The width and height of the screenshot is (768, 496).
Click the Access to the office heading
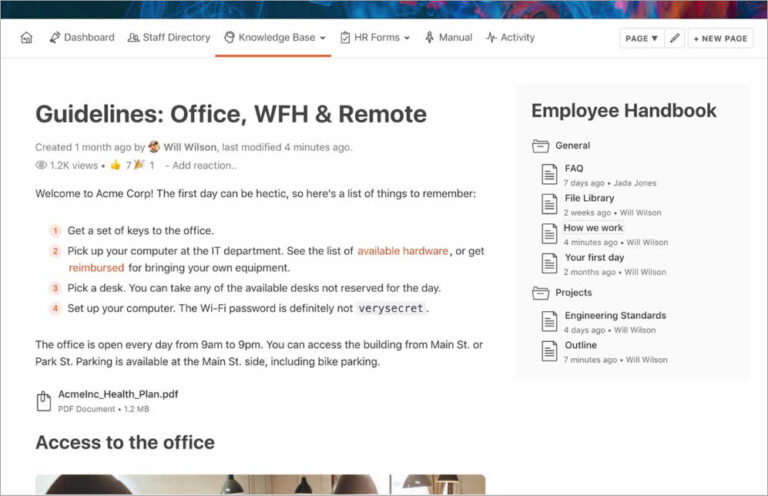[x=125, y=443]
